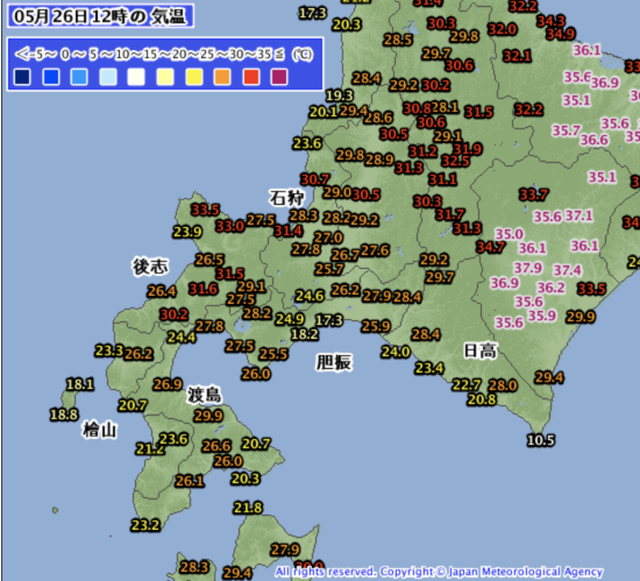Viewport: 640px width, 581px height.
Task: Click the 20.8 temperature reading
Action: click(x=482, y=399)
